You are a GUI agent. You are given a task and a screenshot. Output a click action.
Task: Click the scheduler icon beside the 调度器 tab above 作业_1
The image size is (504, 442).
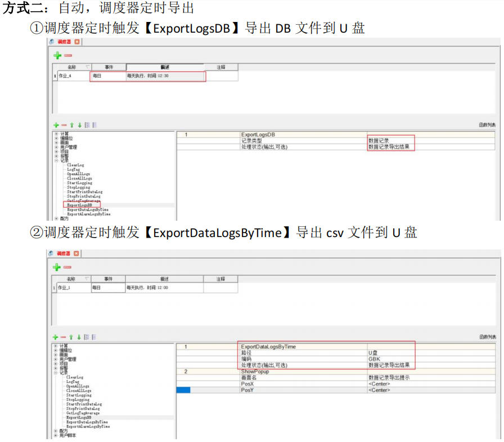51,253
